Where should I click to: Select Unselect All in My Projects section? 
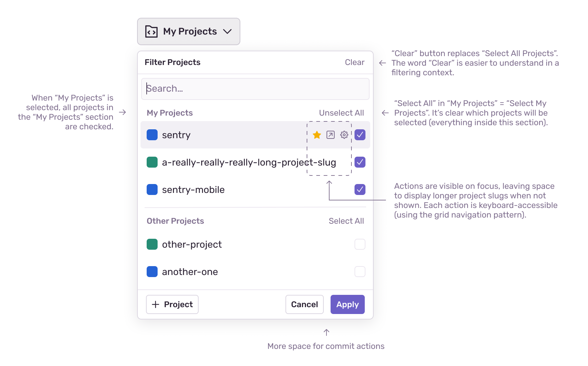pyautogui.click(x=342, y=113)
